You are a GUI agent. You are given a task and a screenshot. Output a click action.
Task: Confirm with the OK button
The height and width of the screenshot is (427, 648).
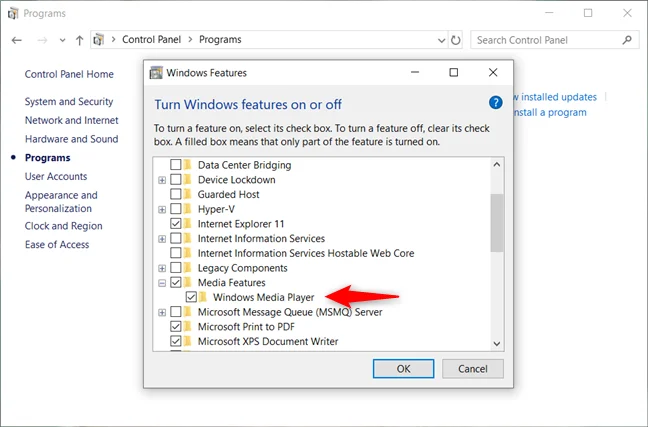(x=403, y=368)
